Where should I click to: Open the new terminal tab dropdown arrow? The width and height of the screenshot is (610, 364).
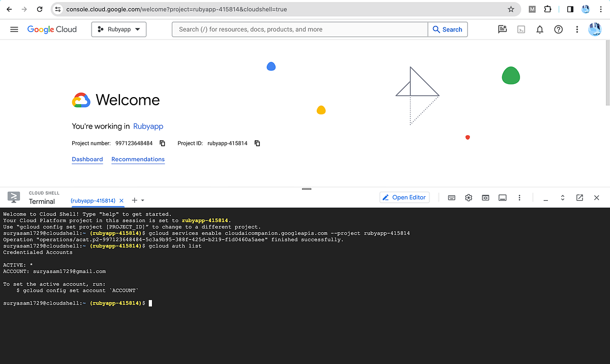click(143, 200)
